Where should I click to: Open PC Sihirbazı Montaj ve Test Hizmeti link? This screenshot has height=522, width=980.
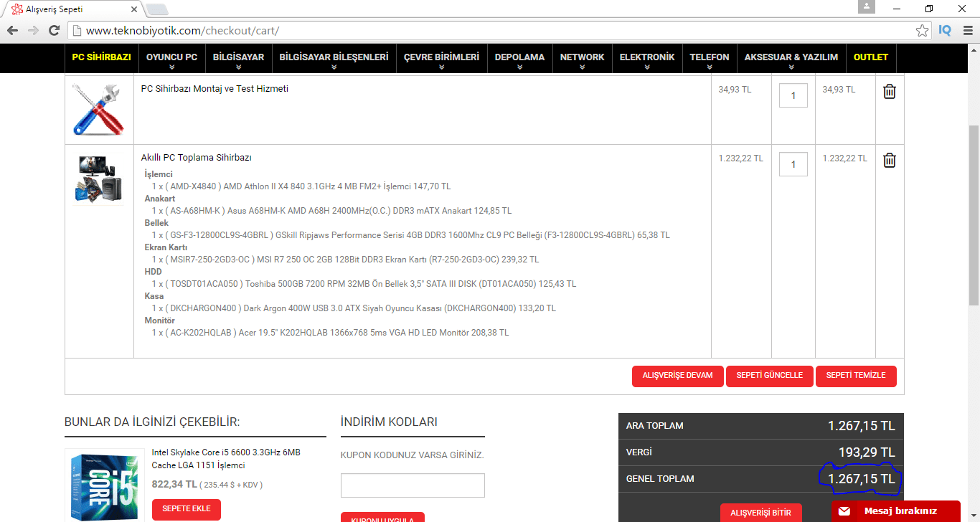pos(215,89)
